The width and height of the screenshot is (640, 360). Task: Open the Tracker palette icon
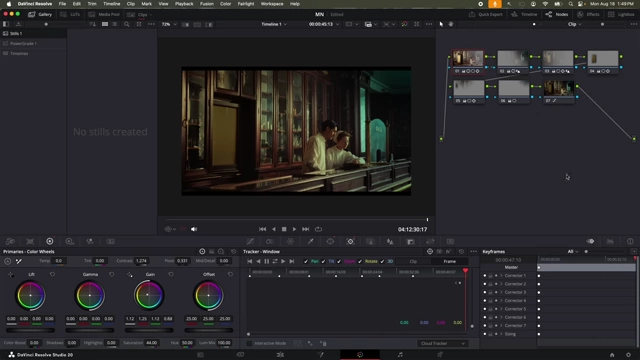point(350,241)
